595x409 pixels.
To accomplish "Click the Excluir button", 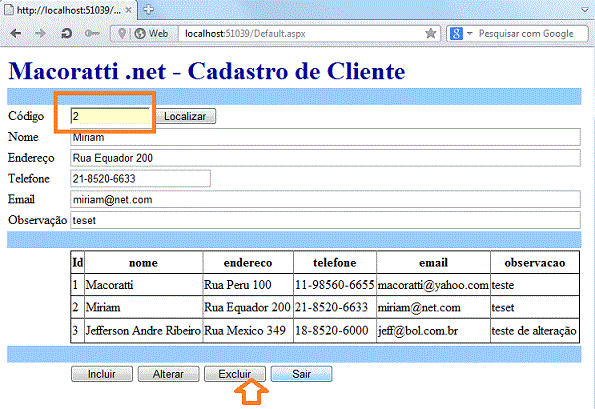I will click(x=235, y=374).
